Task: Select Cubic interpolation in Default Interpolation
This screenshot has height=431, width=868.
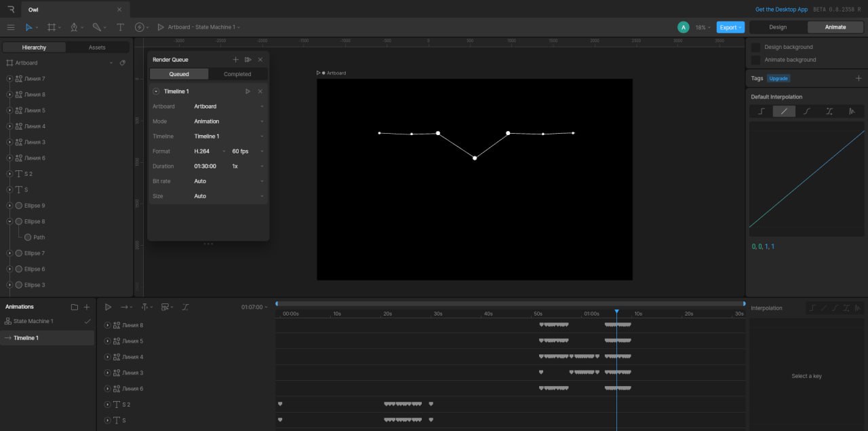Action: coord(806,111)
